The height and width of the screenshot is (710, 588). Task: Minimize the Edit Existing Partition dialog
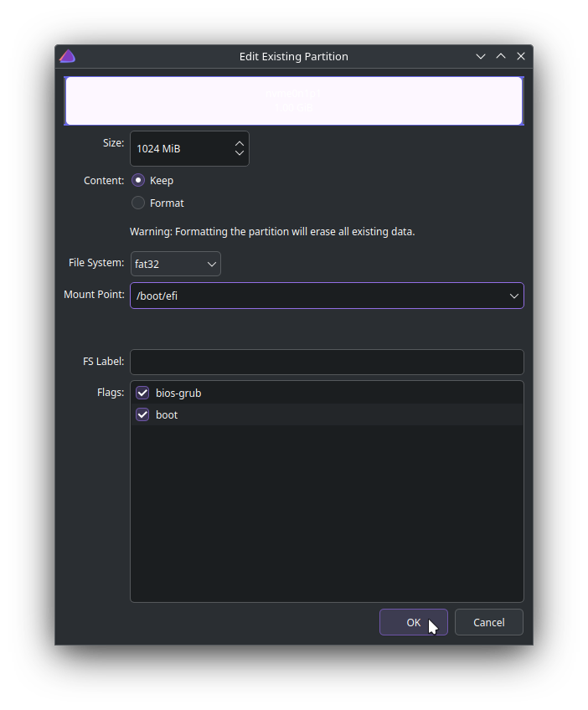[x=481, y=56]
